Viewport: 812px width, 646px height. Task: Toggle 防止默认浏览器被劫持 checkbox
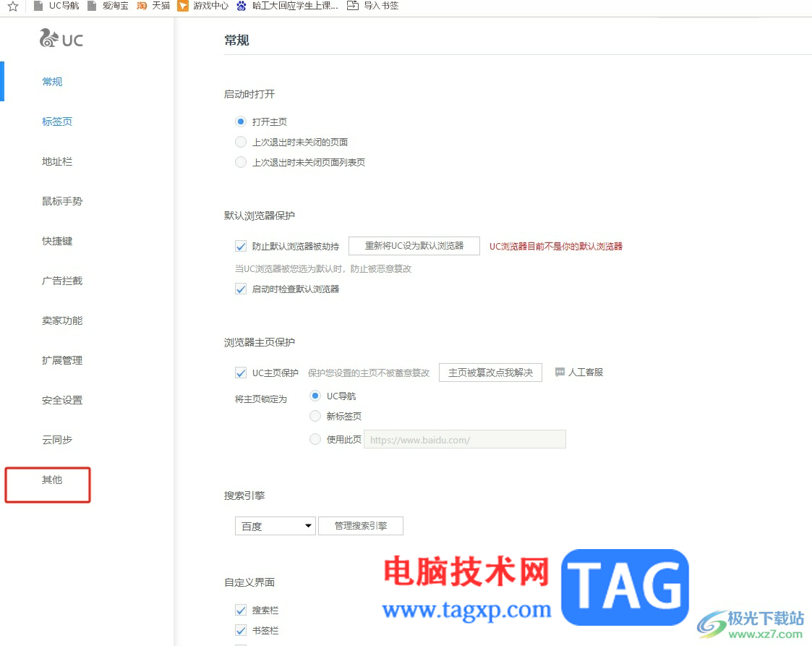tap(241, 246)
